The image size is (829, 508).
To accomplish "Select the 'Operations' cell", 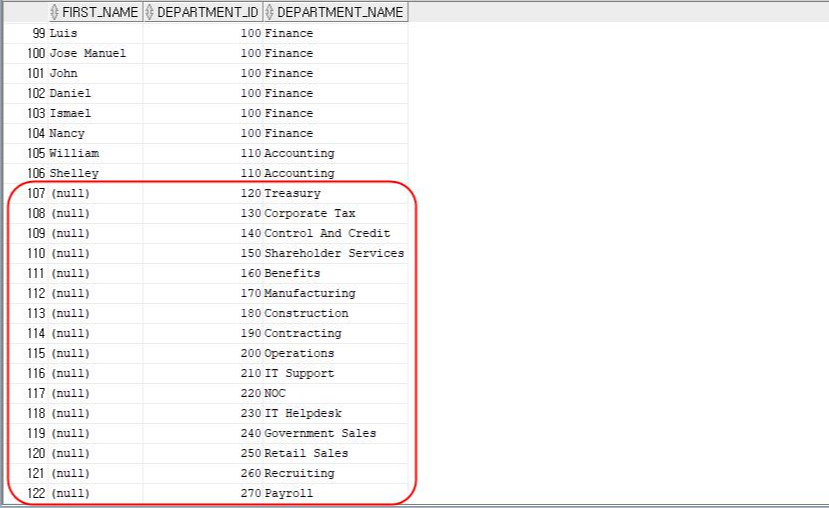I will point(335,354).
